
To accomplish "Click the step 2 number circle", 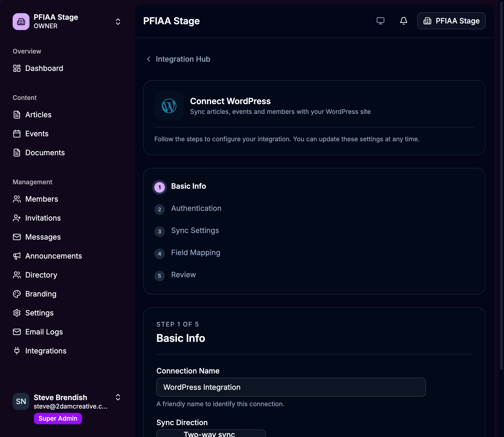I will (x=160, y=210).
